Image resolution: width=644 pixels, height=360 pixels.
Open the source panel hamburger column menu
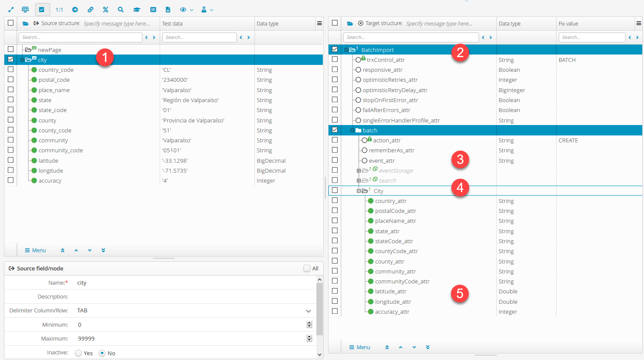(x=319, y=23)
